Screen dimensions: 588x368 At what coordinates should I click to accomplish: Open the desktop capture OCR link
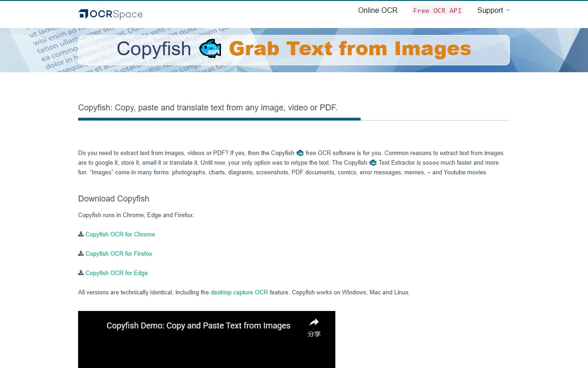[239, 292]
